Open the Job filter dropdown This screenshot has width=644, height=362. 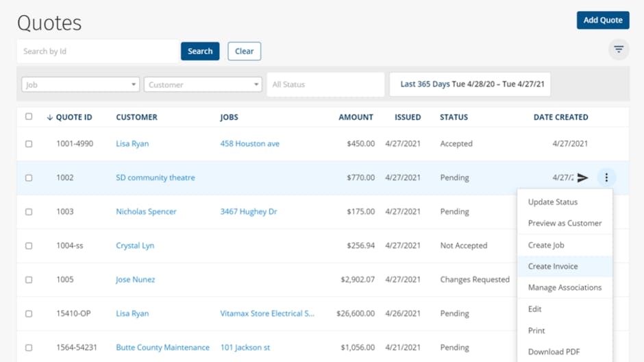pos(80,84)
